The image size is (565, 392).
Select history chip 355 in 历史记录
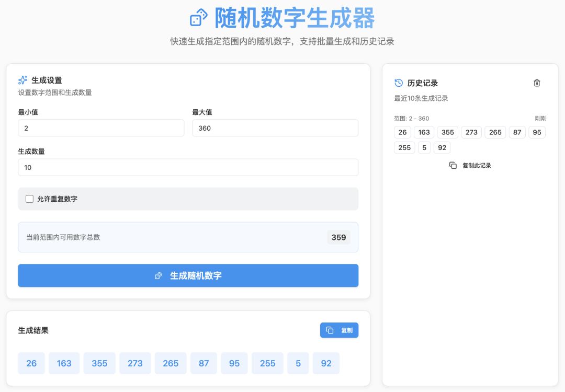447,132
